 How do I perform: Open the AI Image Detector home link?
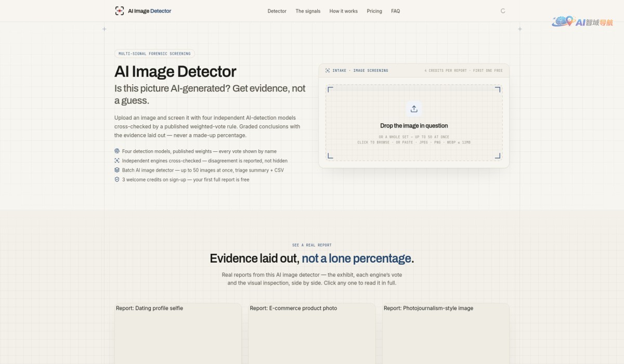pyautogui.click(x=144, y=11)
